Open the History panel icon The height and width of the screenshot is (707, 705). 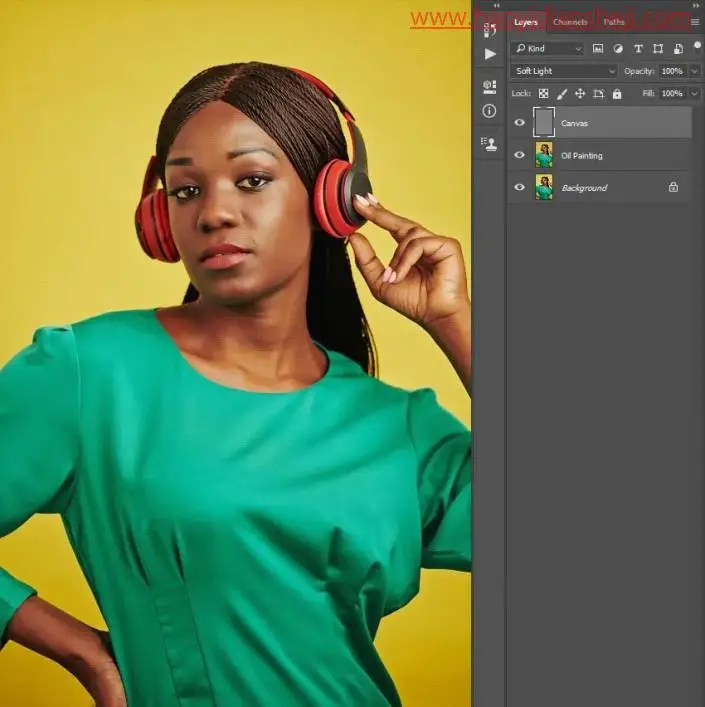pos(490,30)
